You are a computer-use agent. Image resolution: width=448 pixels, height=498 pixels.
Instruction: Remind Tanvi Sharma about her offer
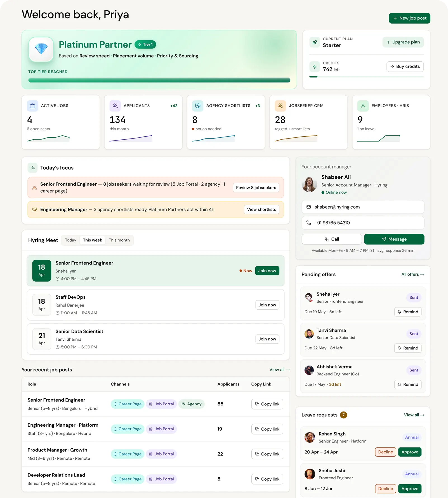point(408,348)
